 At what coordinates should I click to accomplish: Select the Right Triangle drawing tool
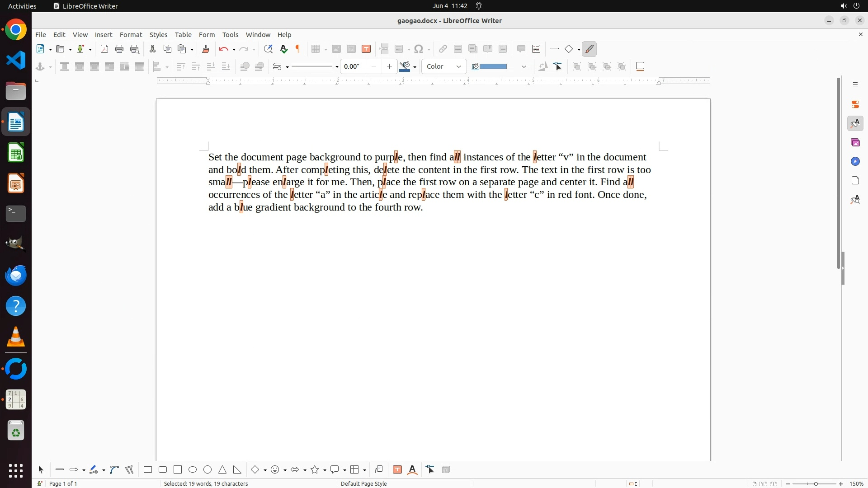point(237,469)
